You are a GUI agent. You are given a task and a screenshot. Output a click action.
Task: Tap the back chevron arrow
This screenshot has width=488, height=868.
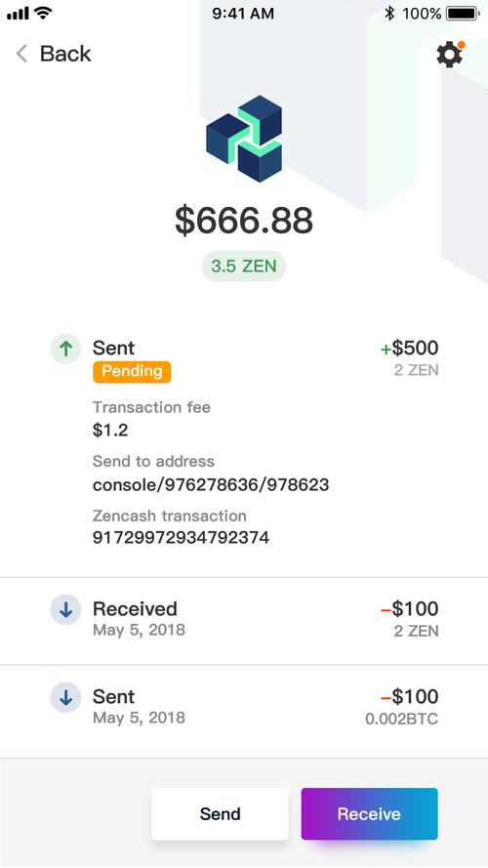[x=21, y=54]
